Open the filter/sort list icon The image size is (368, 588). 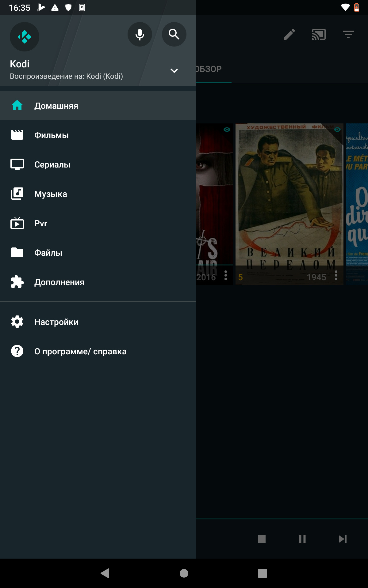tap(348, 34)
